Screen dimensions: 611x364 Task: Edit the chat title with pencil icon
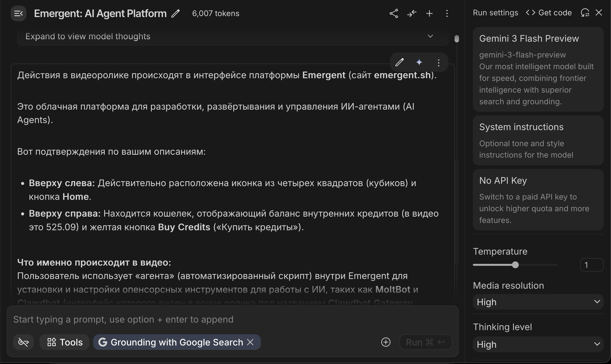pos(176,13)
